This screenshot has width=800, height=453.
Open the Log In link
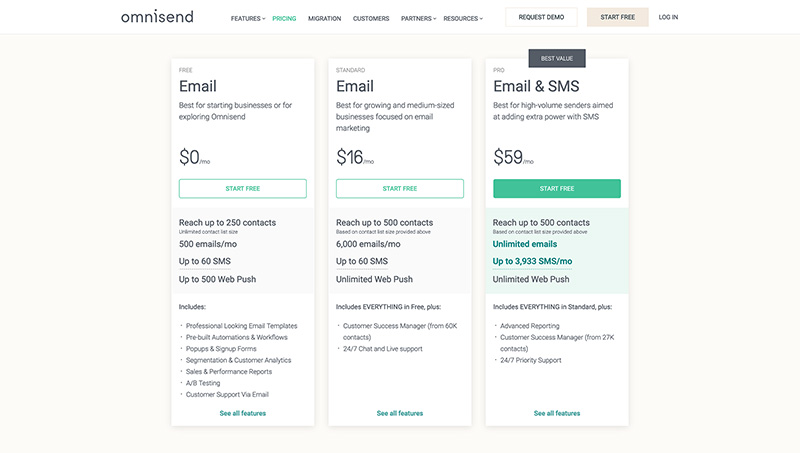pos(668,17)
